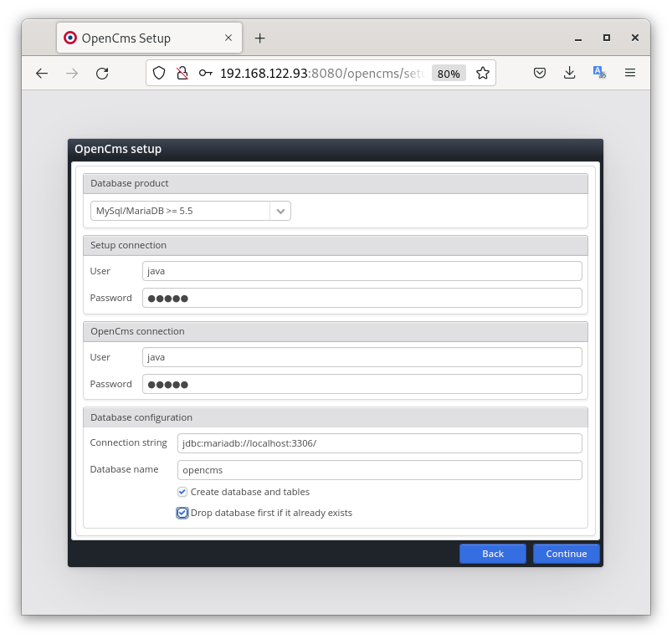Click the Continue button
The width and height of the screenshot is (672, 639).
pos(567,554)
